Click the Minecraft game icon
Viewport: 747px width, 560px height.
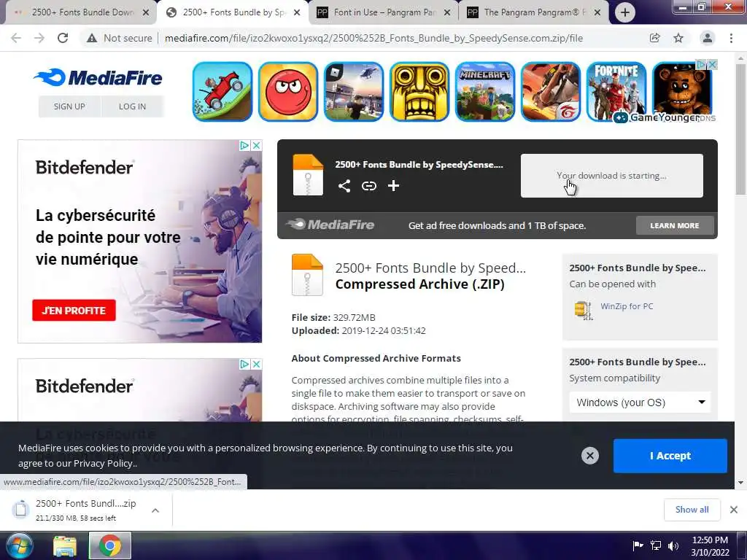click(485, 91)
